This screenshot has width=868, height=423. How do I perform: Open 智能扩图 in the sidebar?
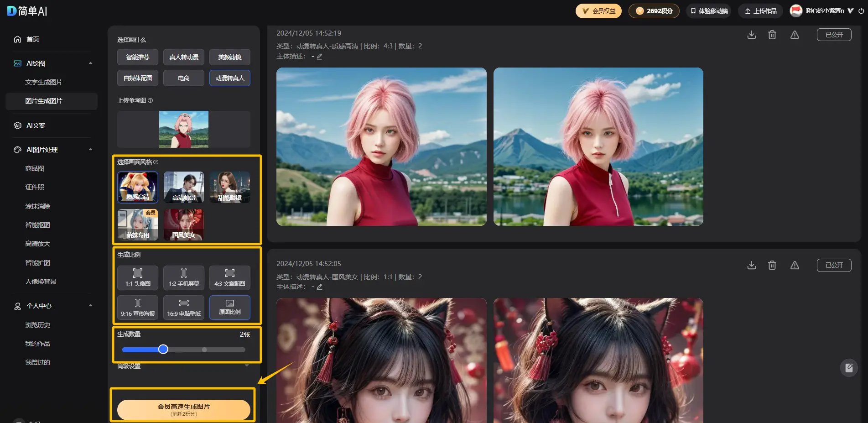(38, 263)
